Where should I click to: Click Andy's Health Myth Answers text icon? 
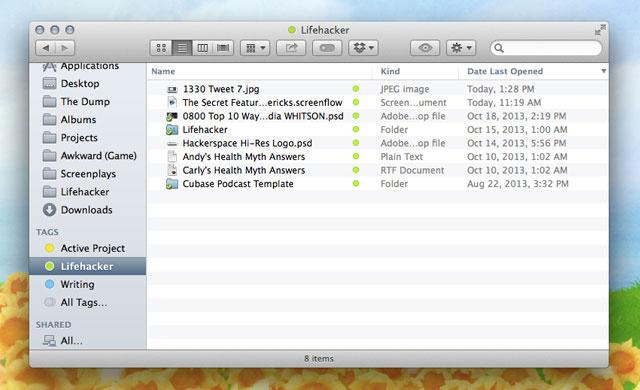pos(172,156)
